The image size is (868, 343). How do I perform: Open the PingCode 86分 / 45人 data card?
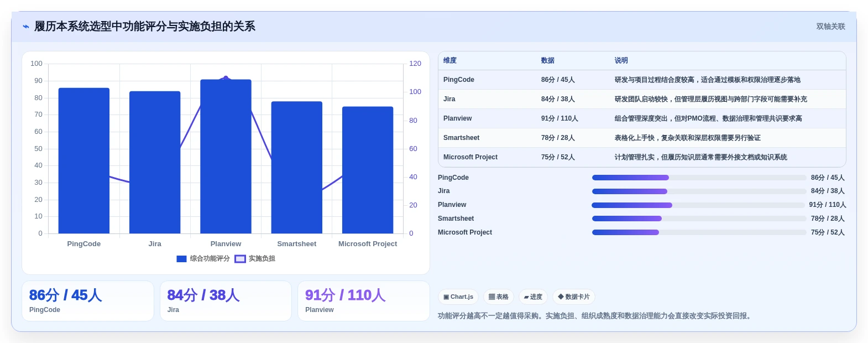coord(88,301)
